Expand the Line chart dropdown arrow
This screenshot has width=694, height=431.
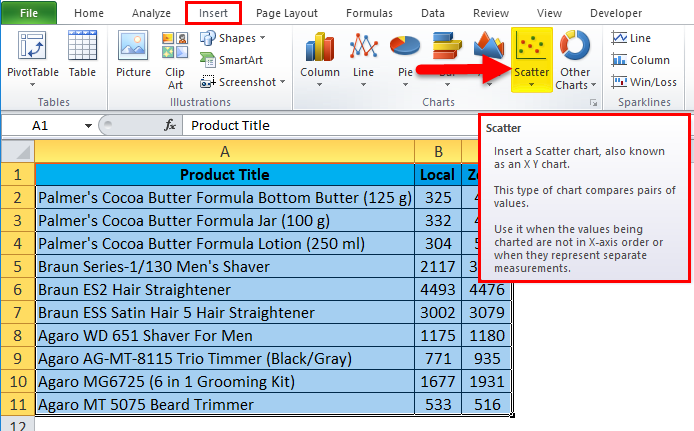pyautogui.click(x=363, y=85)
